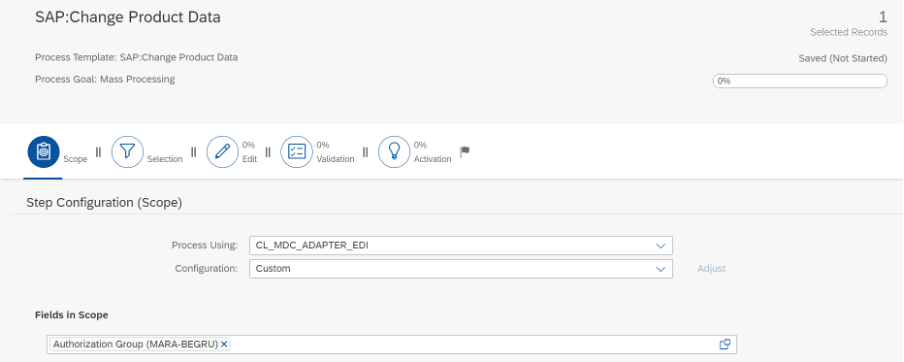Open value help icon in Fields in Scope
904x362 pixels.
pyautogui.click(x=725, y=344)
